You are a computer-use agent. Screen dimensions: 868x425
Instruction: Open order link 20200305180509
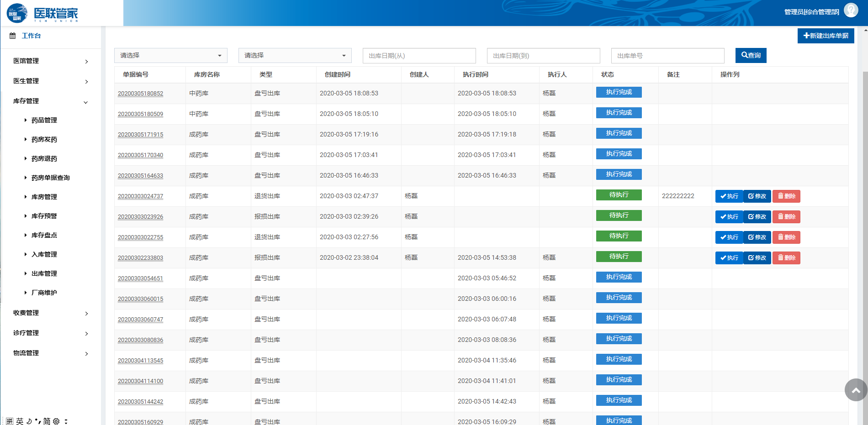pos(140,114)
